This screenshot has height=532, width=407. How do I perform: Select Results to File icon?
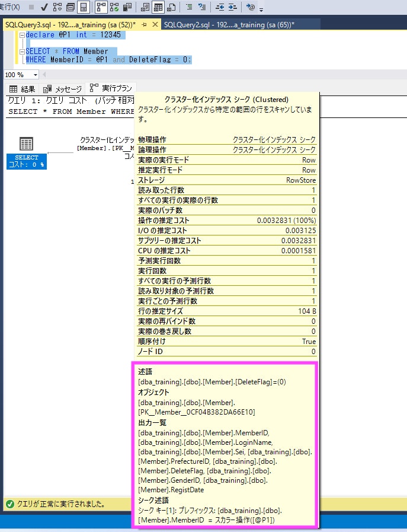171,7
